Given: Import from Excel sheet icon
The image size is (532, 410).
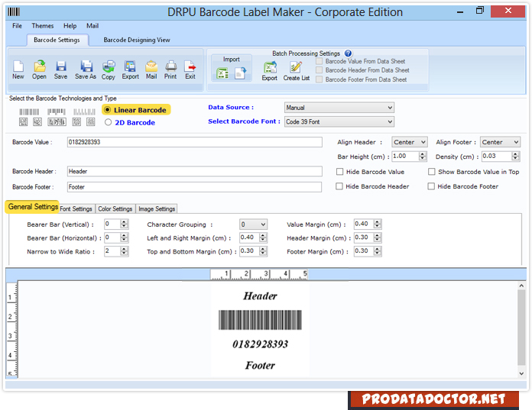Looking at the screenshot, I should 222,73.
